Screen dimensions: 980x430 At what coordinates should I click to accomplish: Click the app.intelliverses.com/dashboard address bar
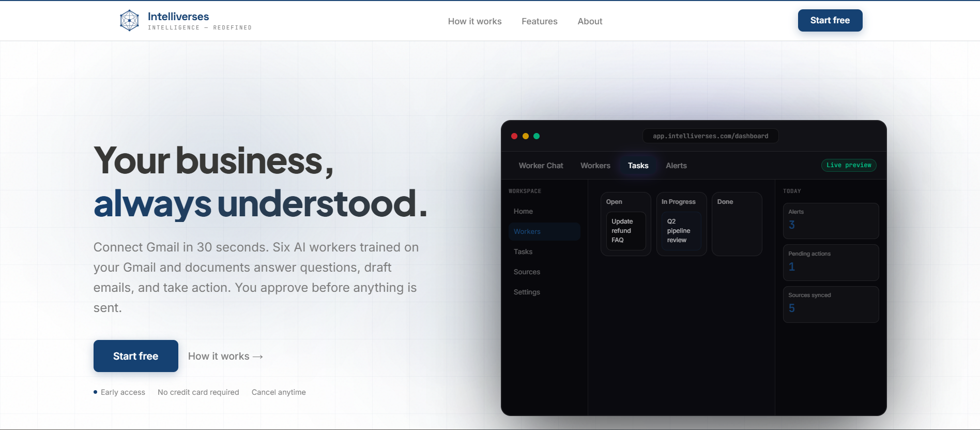click(x=710, y=136)
